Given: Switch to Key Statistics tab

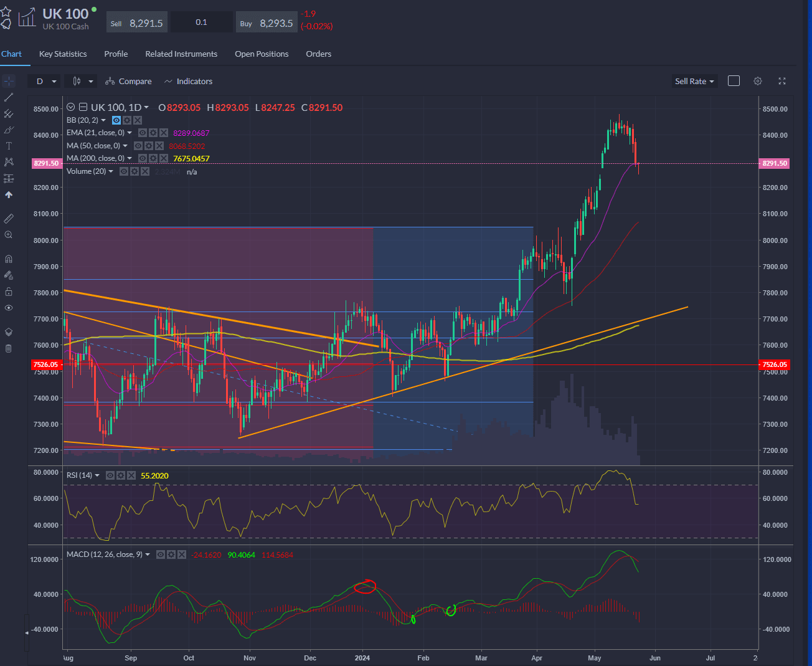Looking at the screenshot, I should (63, 54).
